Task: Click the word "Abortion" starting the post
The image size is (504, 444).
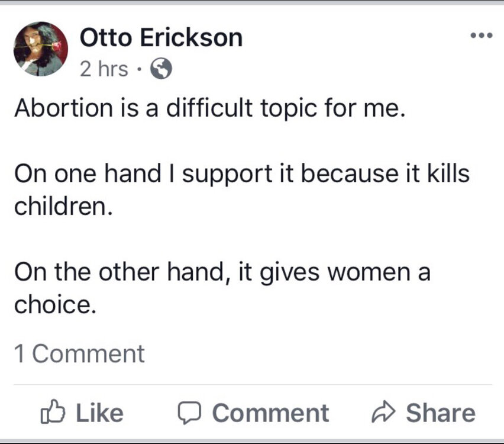Action: click(x=54, y=110)
